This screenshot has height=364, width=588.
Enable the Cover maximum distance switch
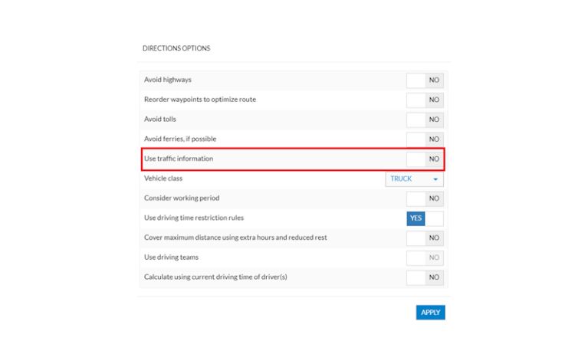(425, 238)
